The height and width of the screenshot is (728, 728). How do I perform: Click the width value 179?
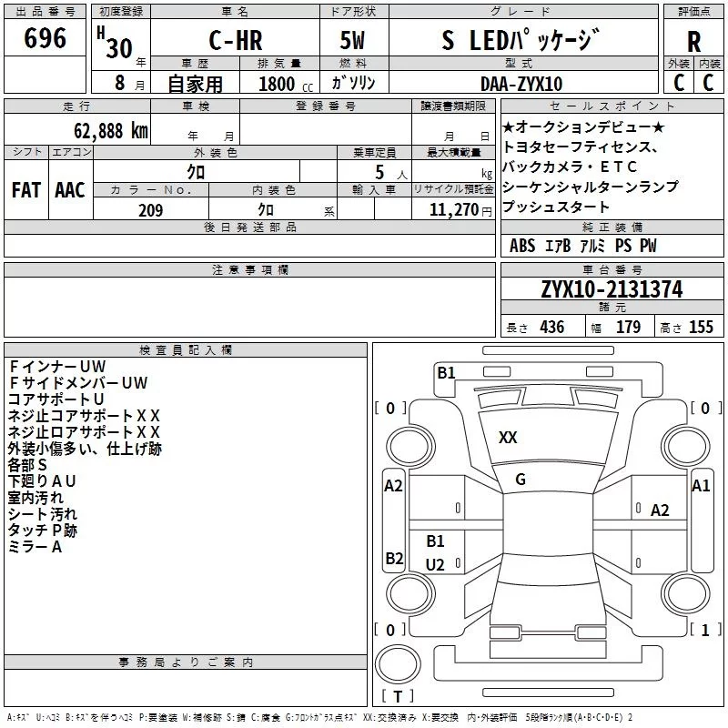(x=628, y=327)
